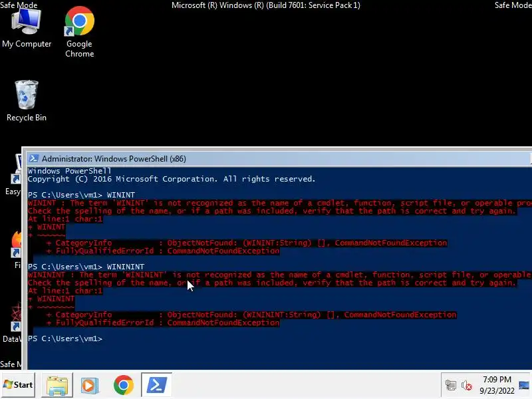Click the PowerShell icon in the title bar
The width and height of the screenshot is (532, 399).
34,158
